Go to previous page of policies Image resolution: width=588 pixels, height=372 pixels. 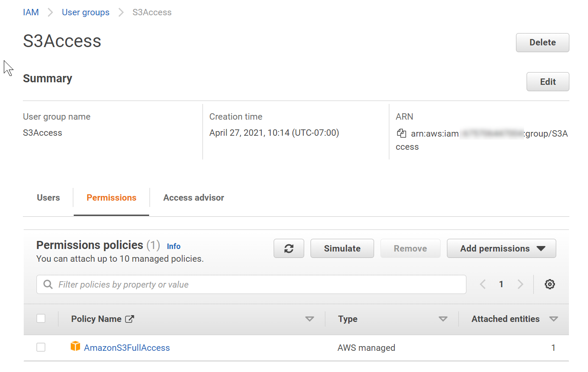coord(483,284)
